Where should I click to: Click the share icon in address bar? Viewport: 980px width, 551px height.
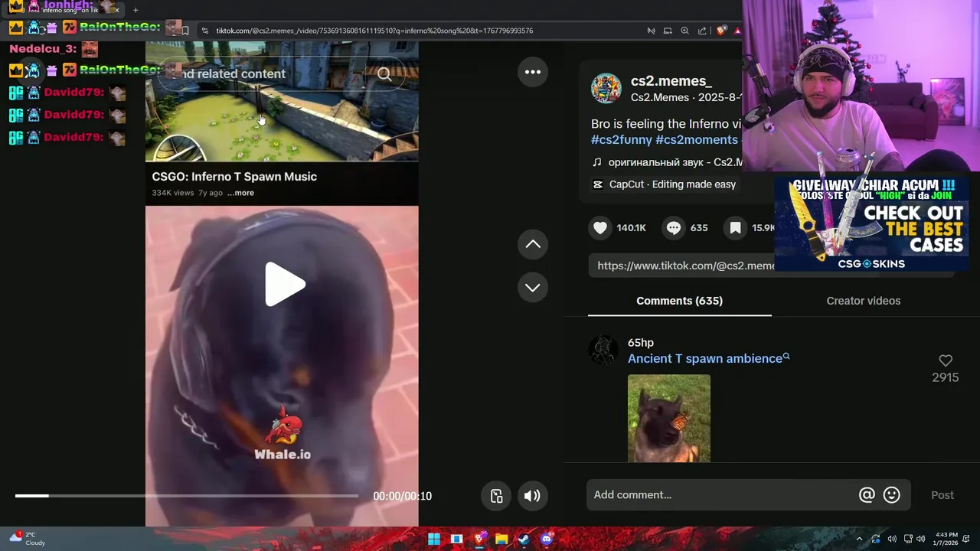pyautogui.click(x=702, y=31)
